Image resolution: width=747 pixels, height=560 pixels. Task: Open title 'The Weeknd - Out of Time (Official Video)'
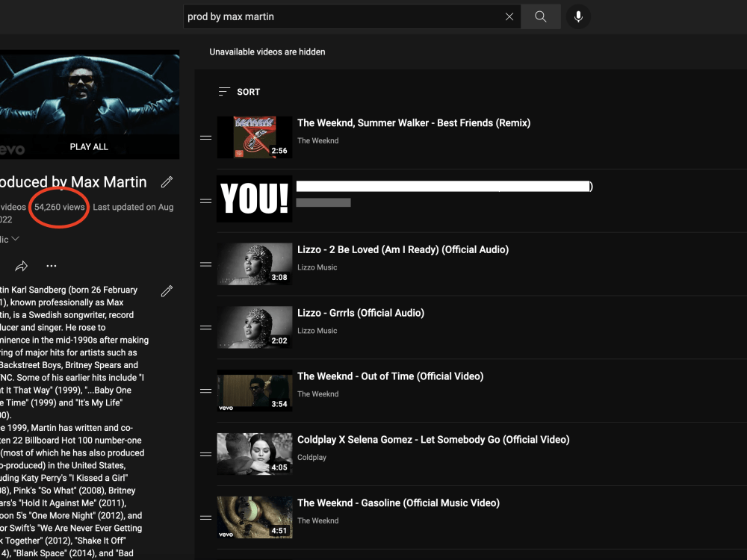point(391,376)
